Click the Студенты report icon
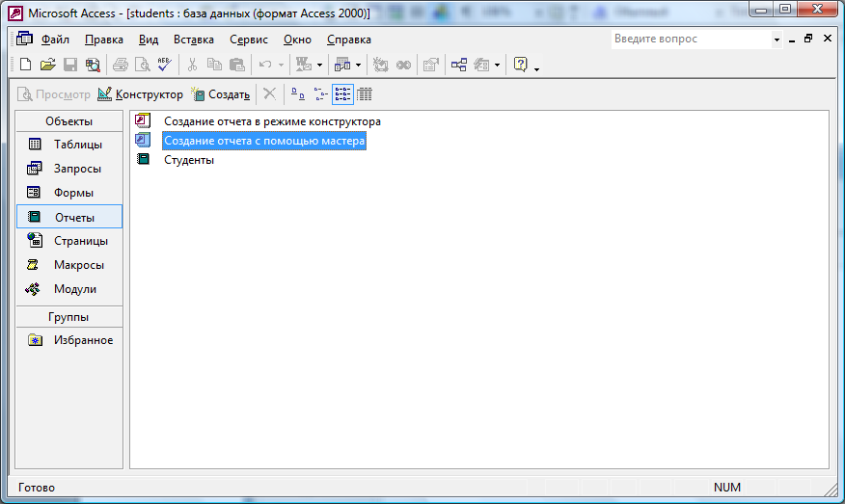This screenshot has width=845, height=504. click(x=143, y=159)
